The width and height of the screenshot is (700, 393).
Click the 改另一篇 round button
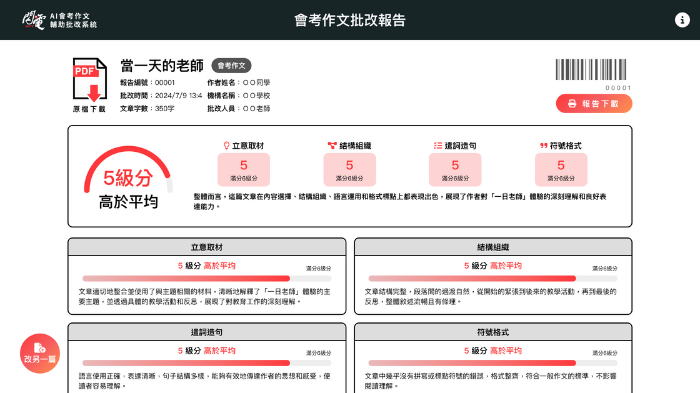(x=40, y=353)
